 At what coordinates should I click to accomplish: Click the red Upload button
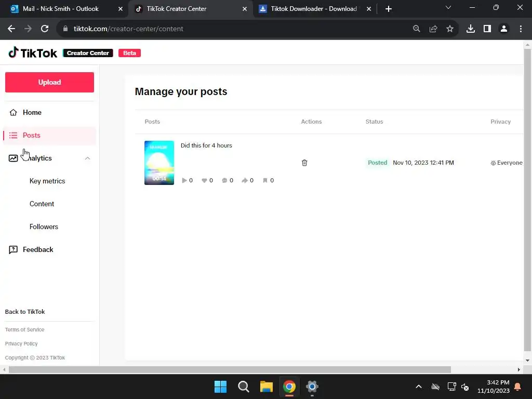coord(49,82)
